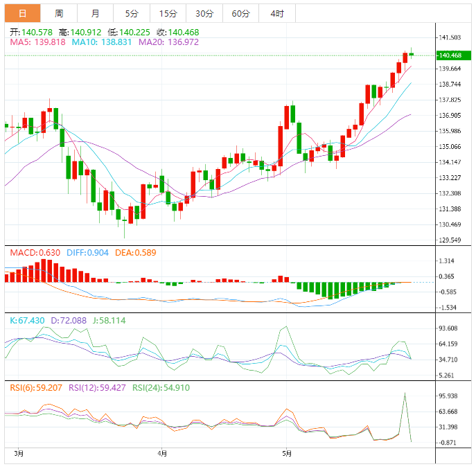Click the MACD: 0.630 indicator label
The width and height of the screenshot is (476, 469).
[x=34, y=253]
